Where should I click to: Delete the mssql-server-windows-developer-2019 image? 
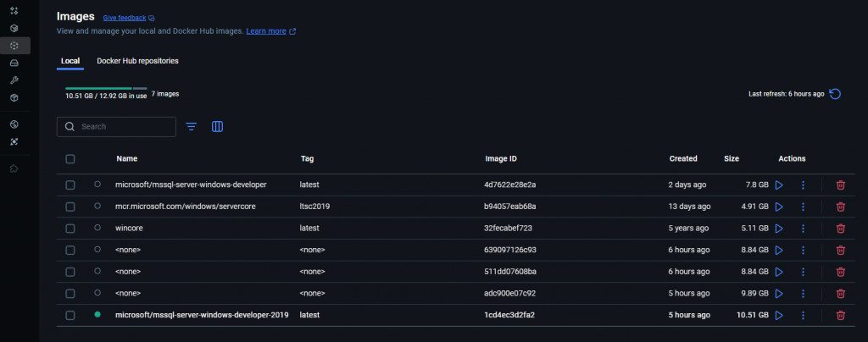pyautogui.click(x=840, y=316)
